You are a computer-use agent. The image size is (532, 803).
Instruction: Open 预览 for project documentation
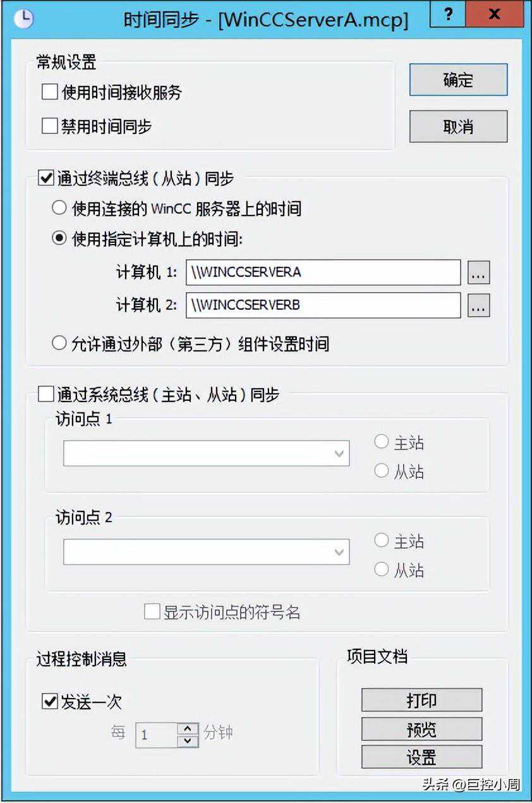pos(421,729)
